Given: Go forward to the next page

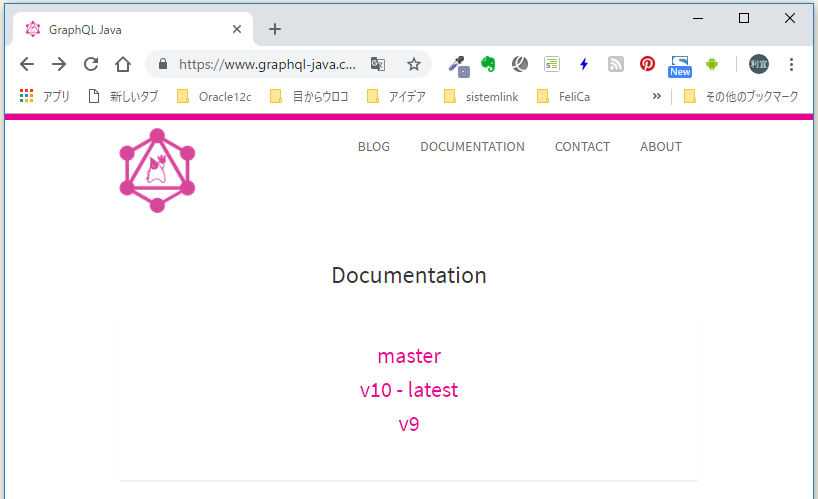Looking at the screenshot, I should pyautogui.click(x=59, y=64).
